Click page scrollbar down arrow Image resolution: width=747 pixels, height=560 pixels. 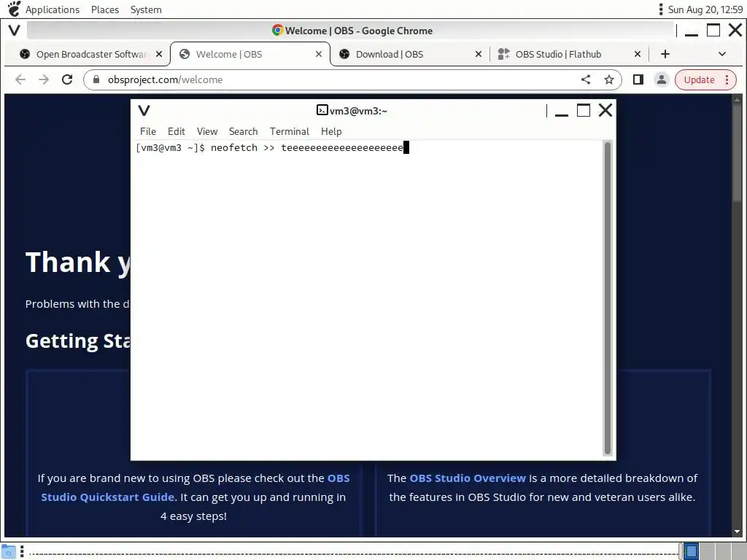737,532
